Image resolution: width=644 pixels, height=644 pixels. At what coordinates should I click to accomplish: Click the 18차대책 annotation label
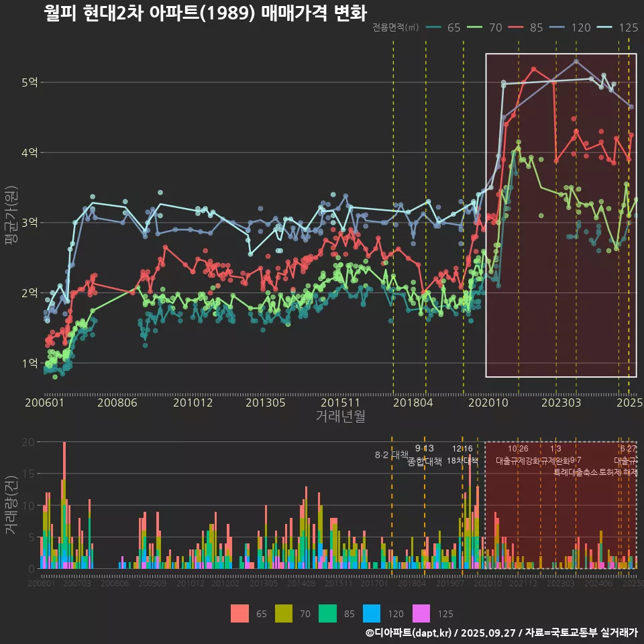[x=462, y=461]
